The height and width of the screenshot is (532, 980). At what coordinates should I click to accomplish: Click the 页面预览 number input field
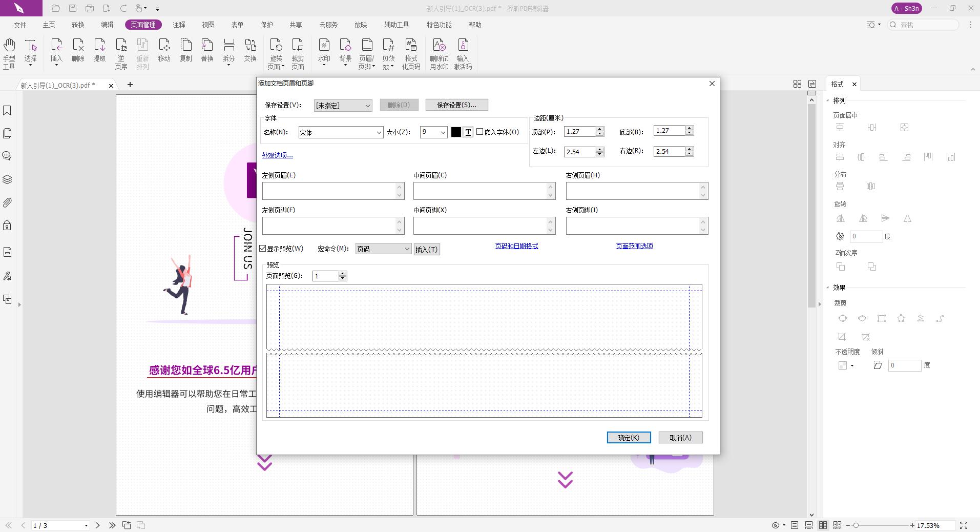tap(326, 276)
